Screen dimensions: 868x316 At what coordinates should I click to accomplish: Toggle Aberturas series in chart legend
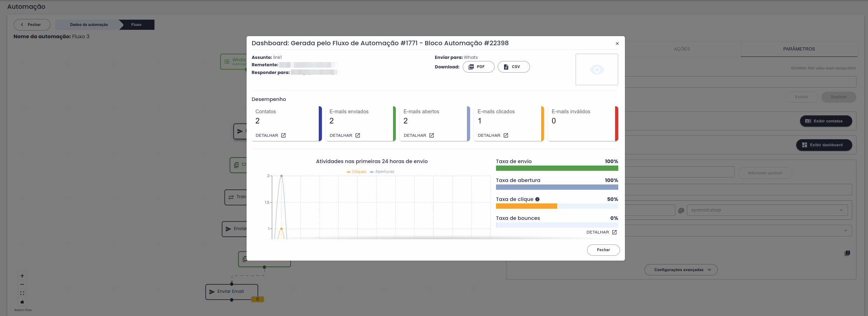[382, 172]
